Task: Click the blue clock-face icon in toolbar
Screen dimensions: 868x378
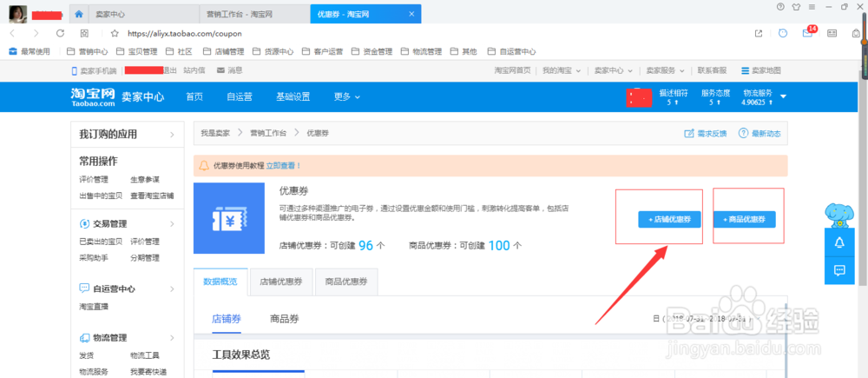Action: pos(783,33)
